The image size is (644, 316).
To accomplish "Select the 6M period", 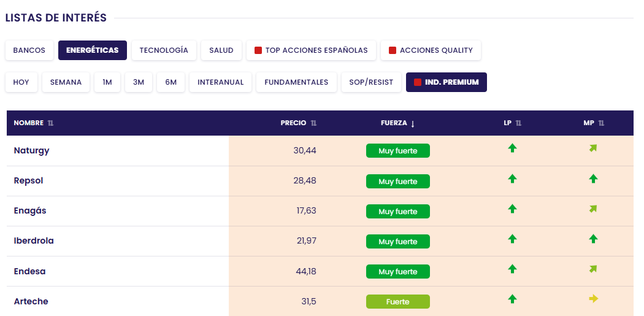I will (x=171, y=82).
